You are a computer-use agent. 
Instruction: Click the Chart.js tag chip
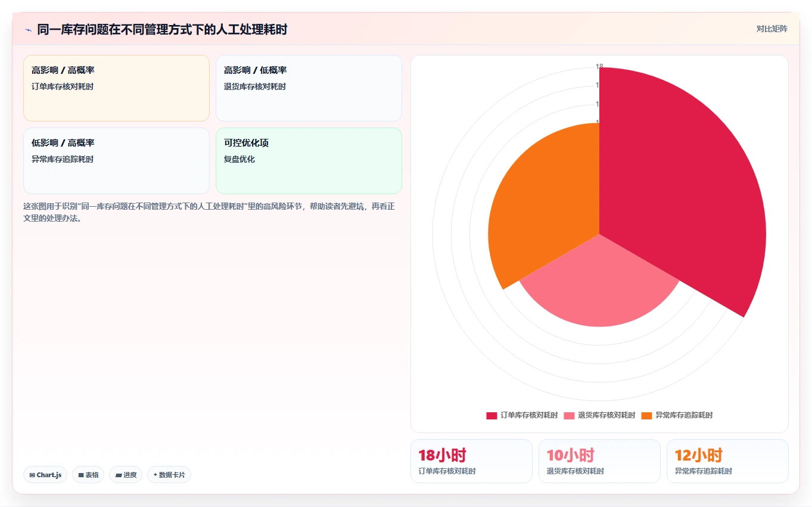[45, 475]
